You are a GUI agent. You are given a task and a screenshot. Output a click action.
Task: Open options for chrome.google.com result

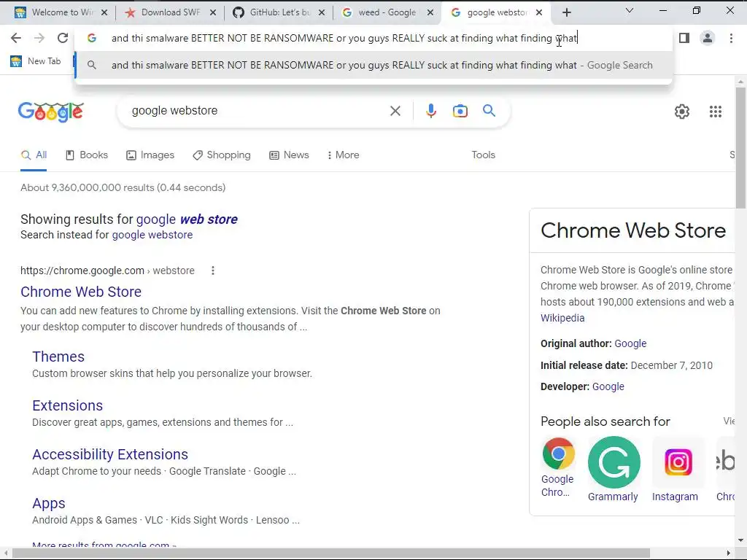[212, 271]
